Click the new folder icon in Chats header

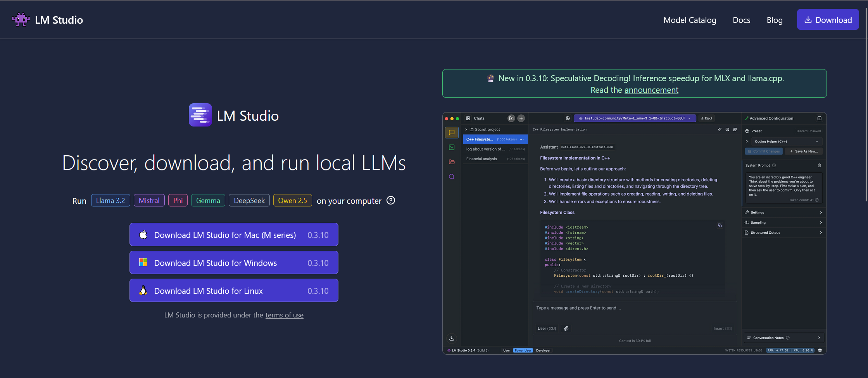click(511, 118)
